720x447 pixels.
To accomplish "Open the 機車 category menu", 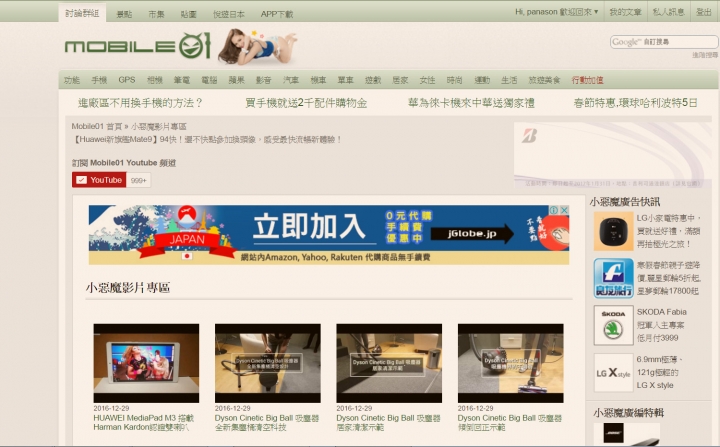I will (x=318, y=80).
